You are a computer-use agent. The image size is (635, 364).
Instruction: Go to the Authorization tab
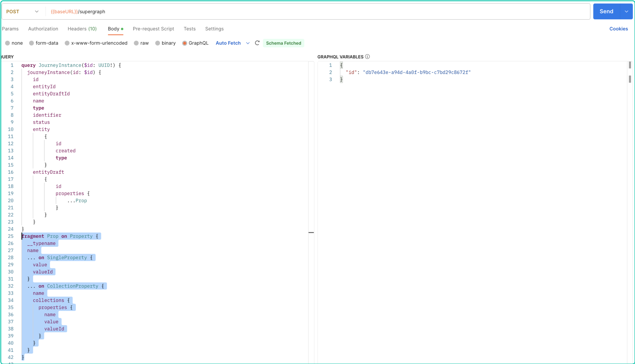43,29
